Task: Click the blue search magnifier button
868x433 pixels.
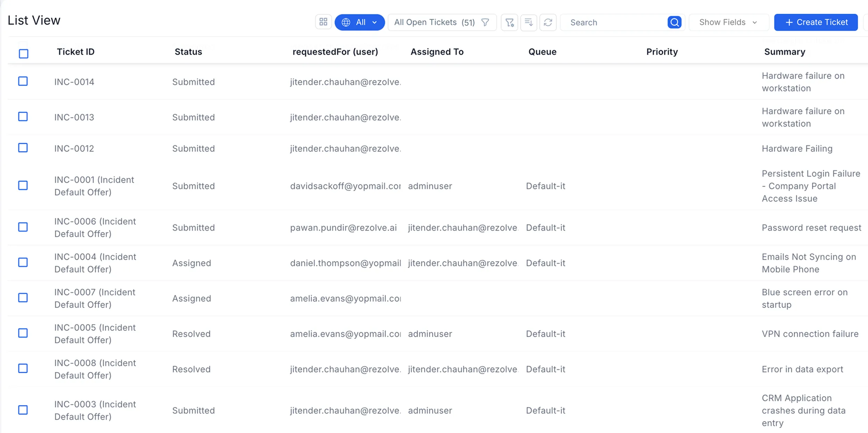Action: tap(674, 23)
